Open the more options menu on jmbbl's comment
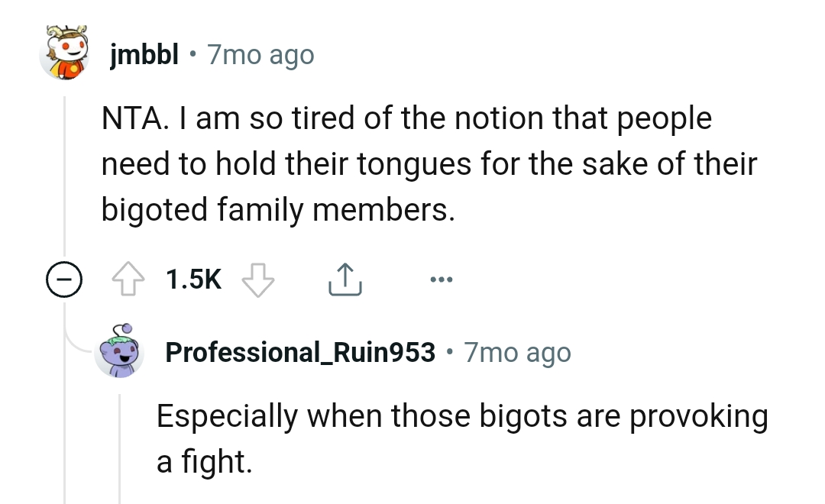 (441, 279)
